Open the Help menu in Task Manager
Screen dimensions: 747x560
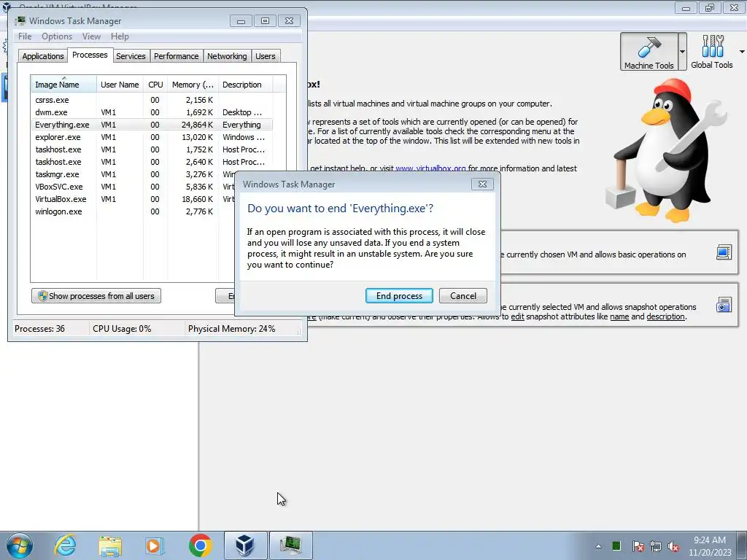pos(120,36)
